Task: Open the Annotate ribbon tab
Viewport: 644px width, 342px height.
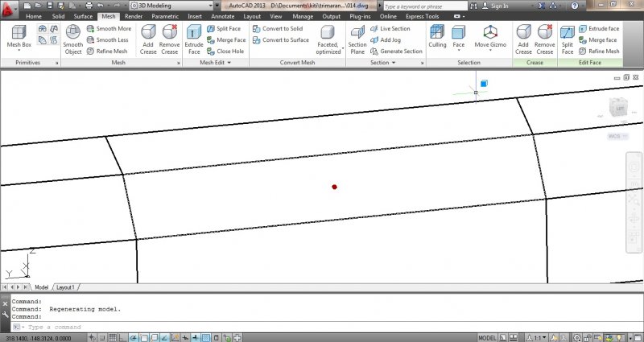Action: 223,16
